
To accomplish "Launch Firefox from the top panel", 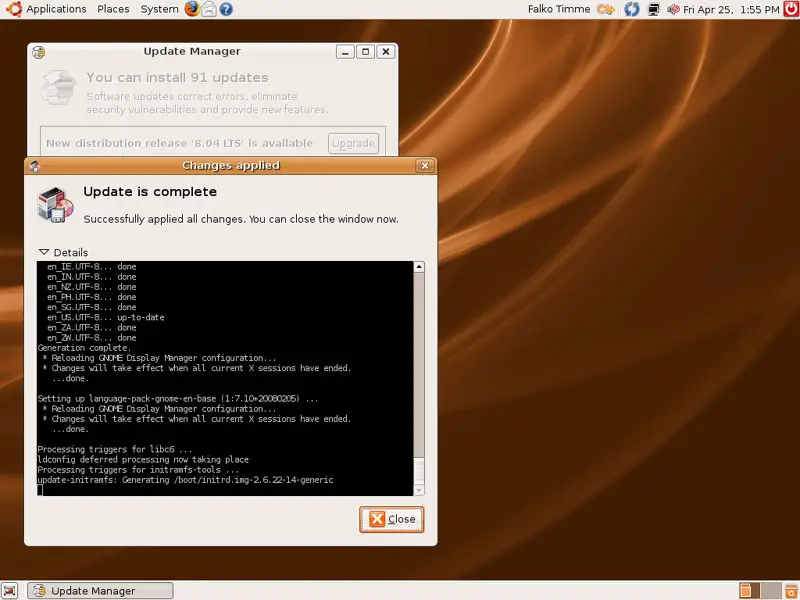I will [x=192, y=9].
